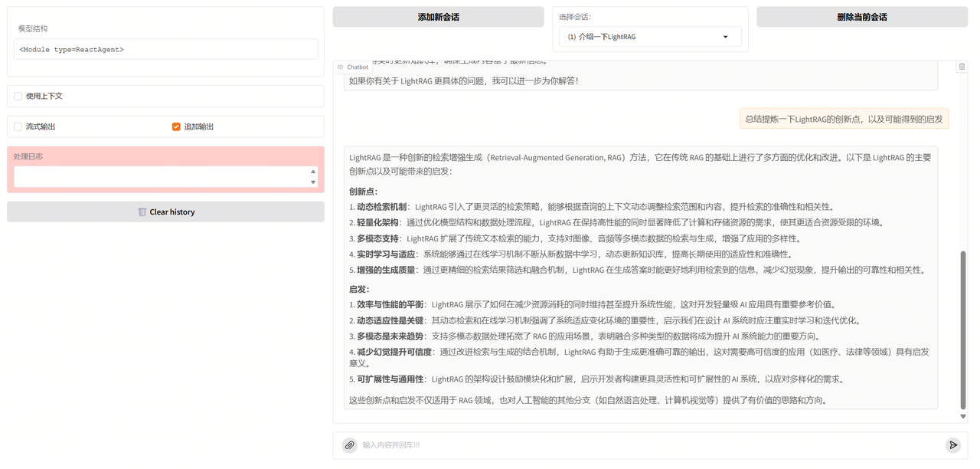
Task: Click the 处理日志 label
Action: click(x=28, y=156)
